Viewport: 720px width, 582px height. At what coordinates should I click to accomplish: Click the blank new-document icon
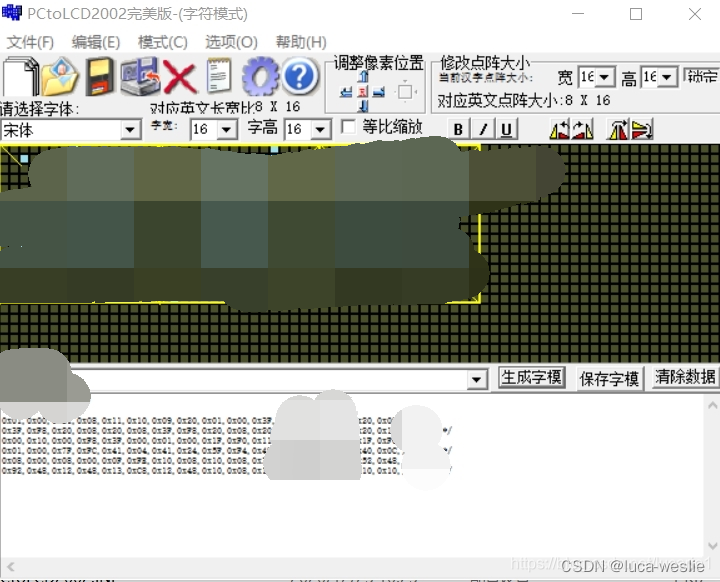(21, 76)
